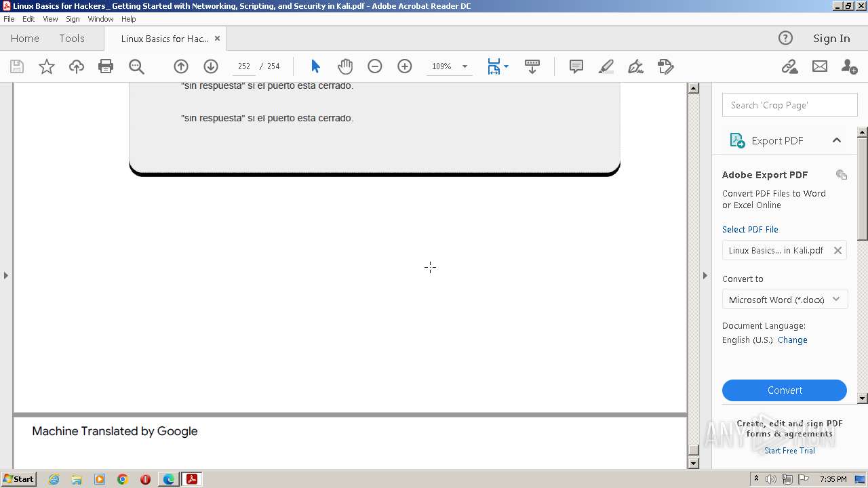Print the document via printer icon
Image resolution: width=868 pixels, height=488 pixels.
point(106,66)
